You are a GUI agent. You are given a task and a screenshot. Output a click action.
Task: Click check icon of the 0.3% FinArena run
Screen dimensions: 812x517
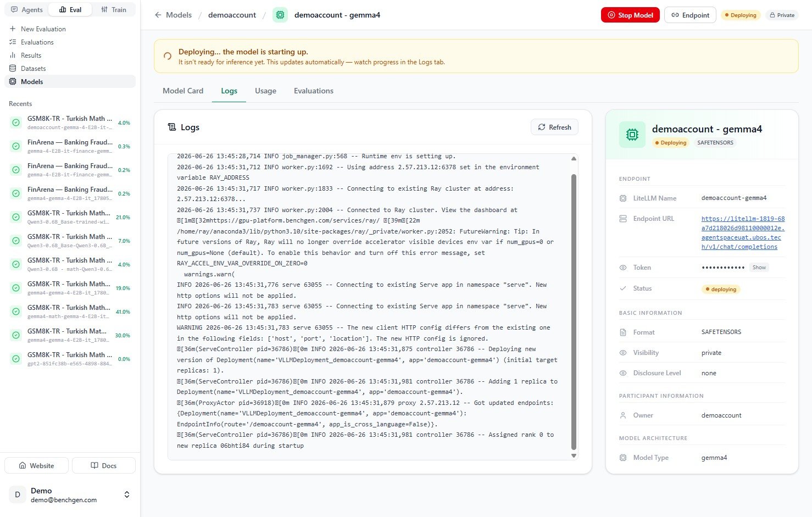16,146
